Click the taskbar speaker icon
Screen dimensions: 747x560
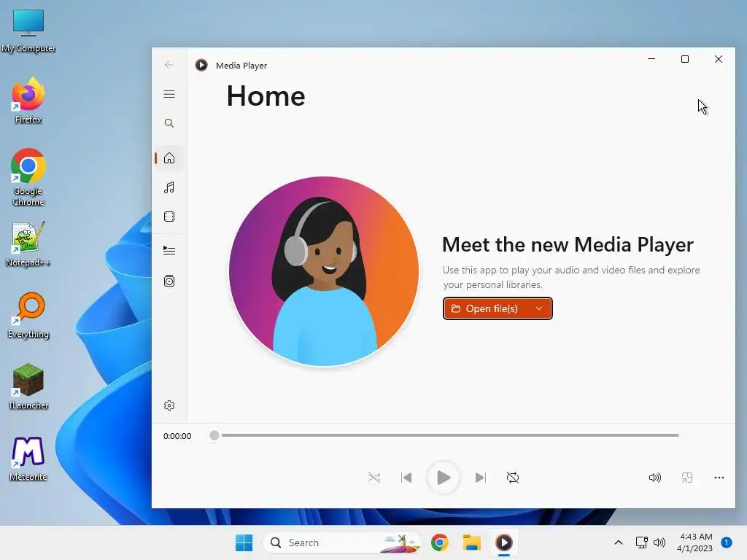coord(659,542)
